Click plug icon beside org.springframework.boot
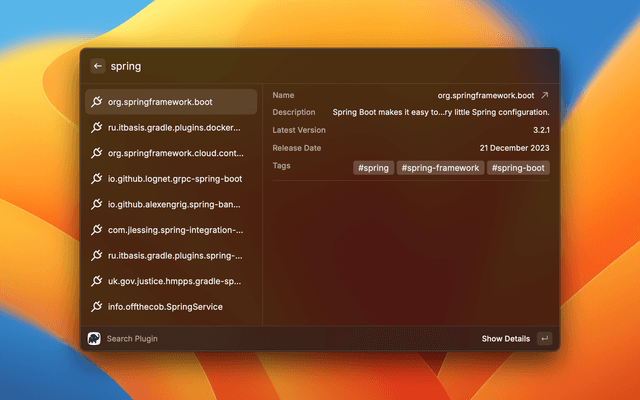 click(97, 102)
